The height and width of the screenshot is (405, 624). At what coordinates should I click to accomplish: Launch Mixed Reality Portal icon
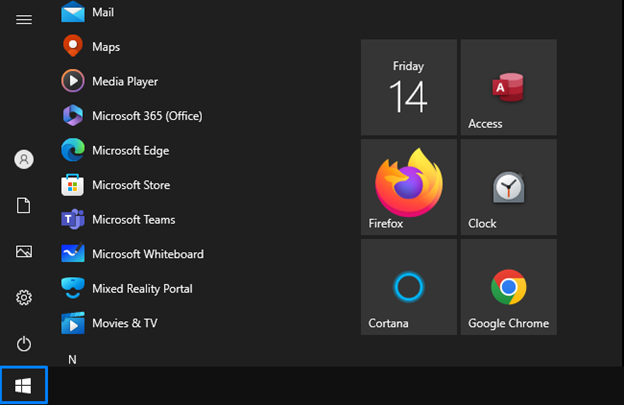tap(73, 288)
